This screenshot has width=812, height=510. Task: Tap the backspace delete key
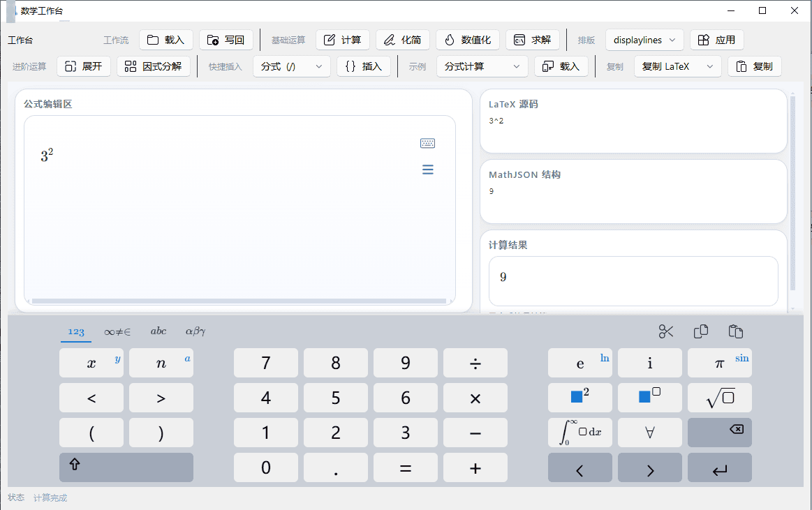[x=719, y=433]
